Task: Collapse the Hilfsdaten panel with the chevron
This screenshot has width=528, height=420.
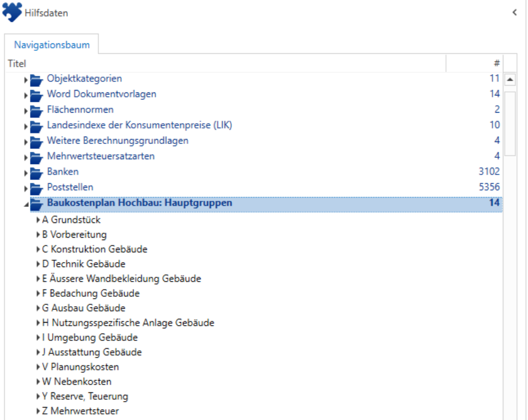Action: click(x=515, y=12)
